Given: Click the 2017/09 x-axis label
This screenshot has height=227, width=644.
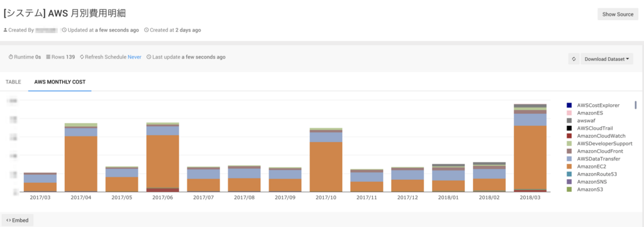Looking at the screenshot, I should [285, 197].
